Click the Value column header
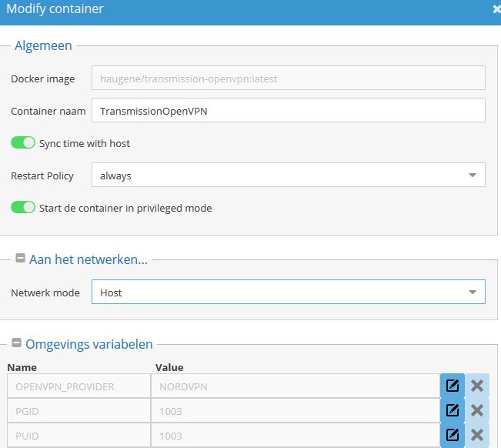 [x=169, y=367]
